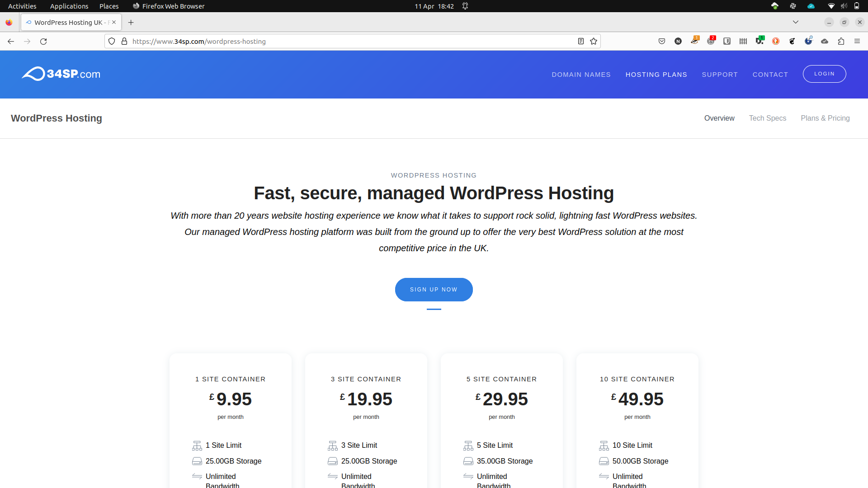868x488 pixels.
Task: Open the Activities overview
Action: [22, 6]
